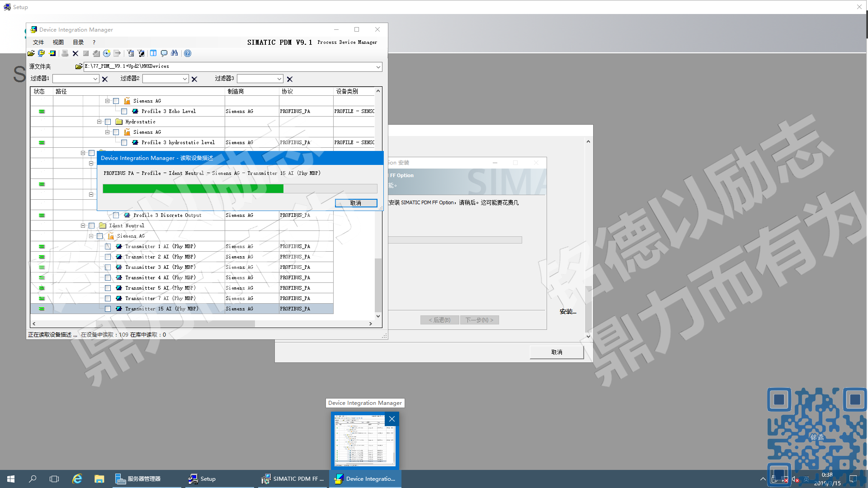Click the second toolbar icon with monitors
The height and width of the screenshot is (488, 868).
[42, 53]
